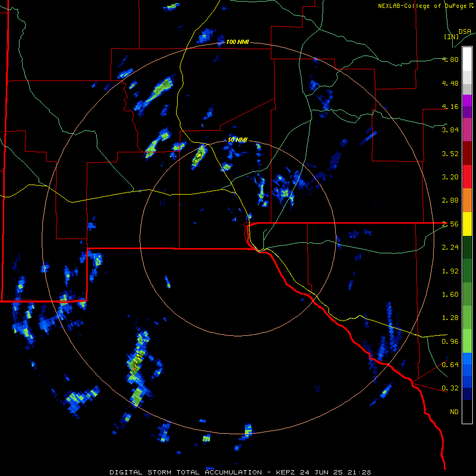Click the 0.64 legend value
This screenshot has width=476, height=476.
pos(450,364)
